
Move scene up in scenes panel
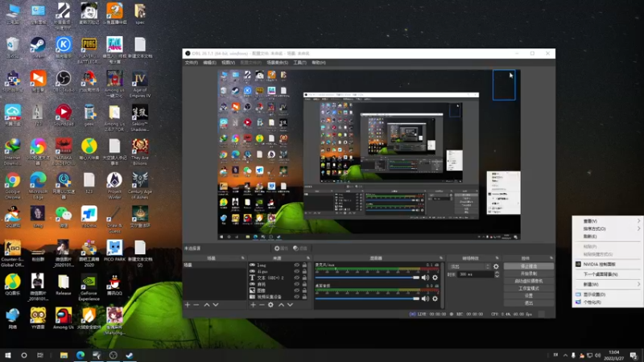point(207,305)
